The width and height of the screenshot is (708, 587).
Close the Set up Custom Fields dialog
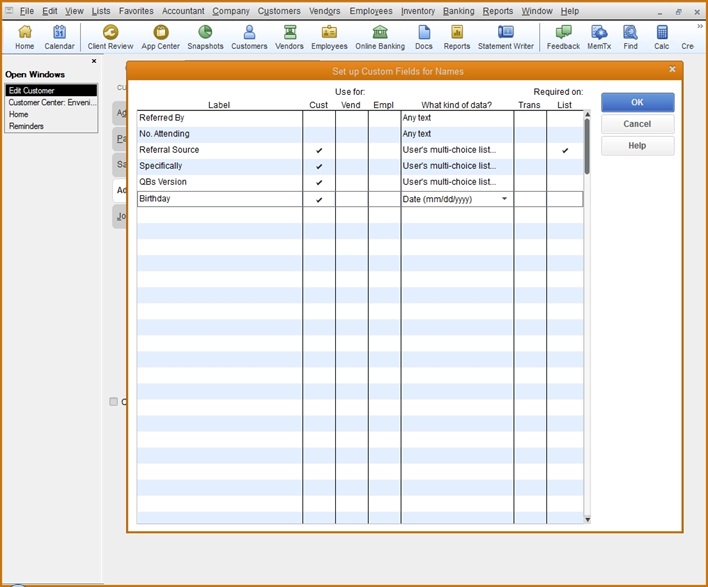click(x=672, y=69)
